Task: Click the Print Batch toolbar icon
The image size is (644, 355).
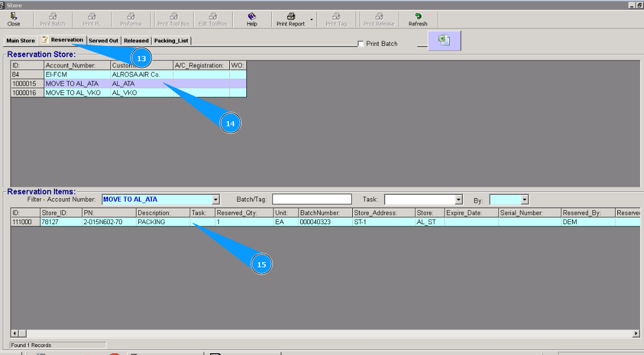Action: (53, 19)
